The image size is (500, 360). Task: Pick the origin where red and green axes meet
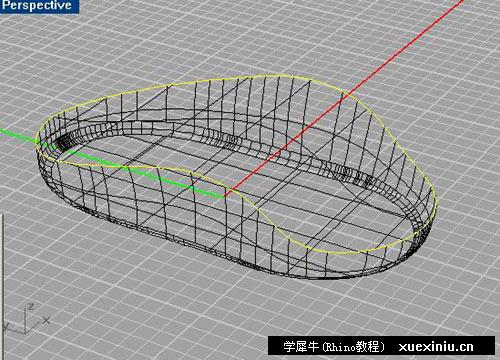pyautogui.click(x=225, y=195)
